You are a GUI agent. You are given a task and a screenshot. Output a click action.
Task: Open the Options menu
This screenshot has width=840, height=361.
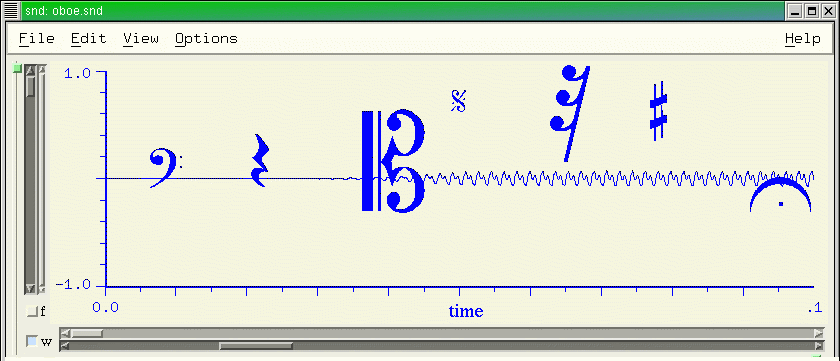[206, 39]
